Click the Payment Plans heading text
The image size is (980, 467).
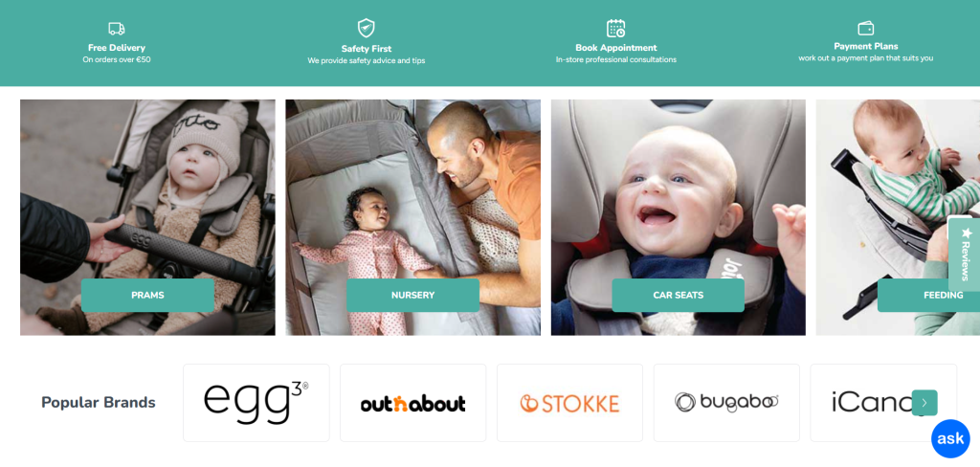865,46
